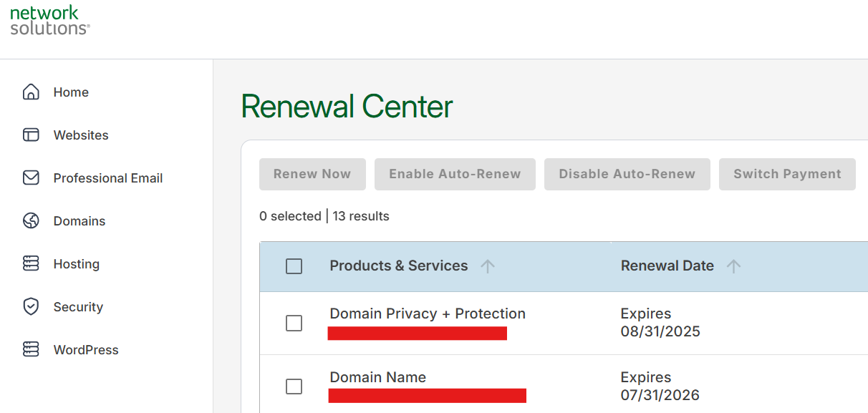Viewport: 868px width, 413px height.
Task: Sort by Renewal Date arrow
Action: pyautogui.click(x=733, y=266)
